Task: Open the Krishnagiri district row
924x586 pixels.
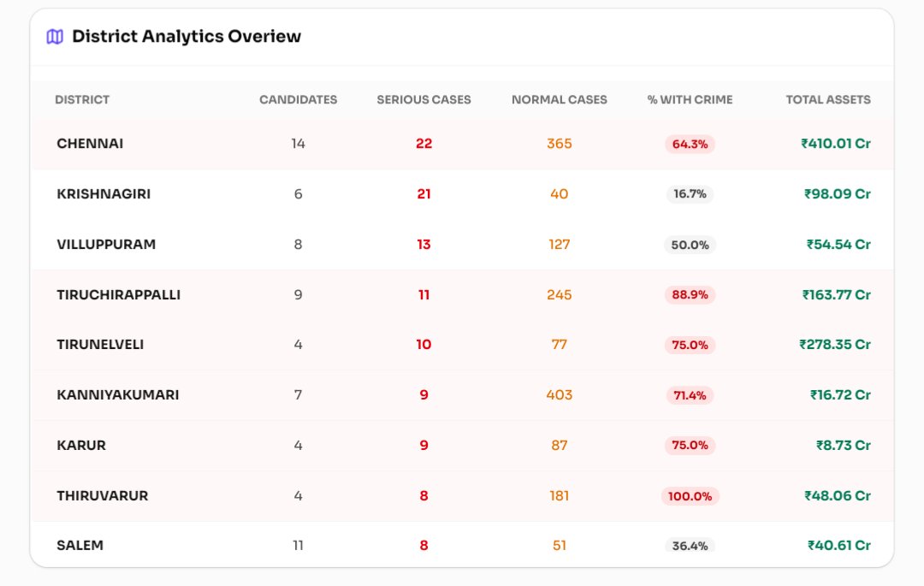Action: (104, 194)
